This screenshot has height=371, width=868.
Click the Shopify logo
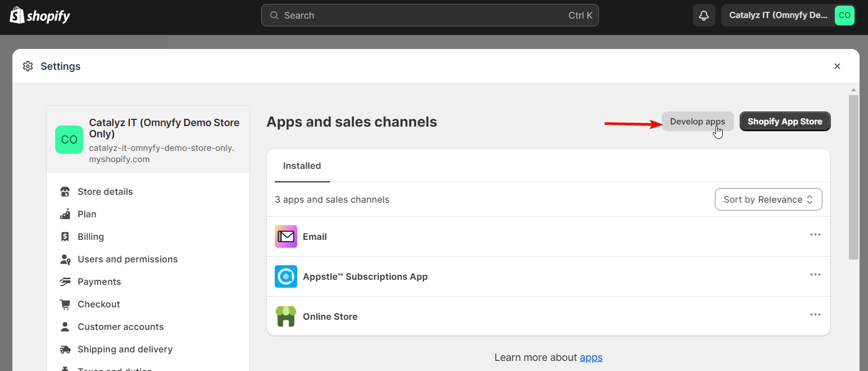(39, 15)
